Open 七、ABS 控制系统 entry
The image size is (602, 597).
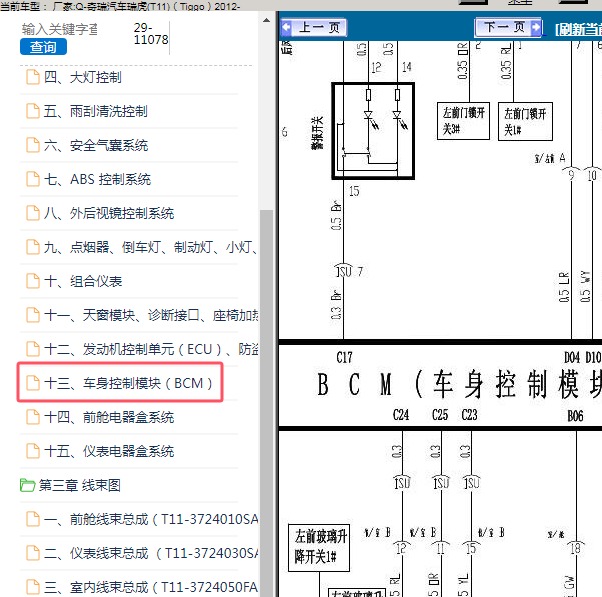[x=97, y=179]
